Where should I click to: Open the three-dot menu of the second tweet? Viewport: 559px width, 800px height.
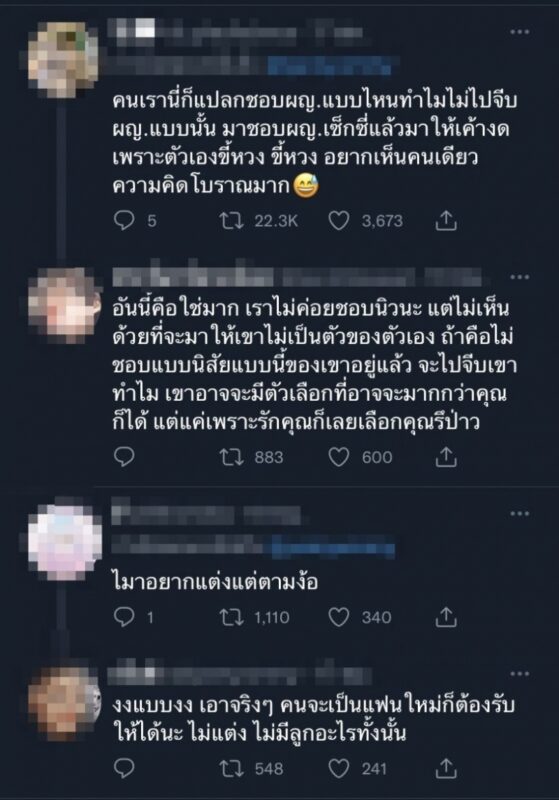[x=520, y=277]
